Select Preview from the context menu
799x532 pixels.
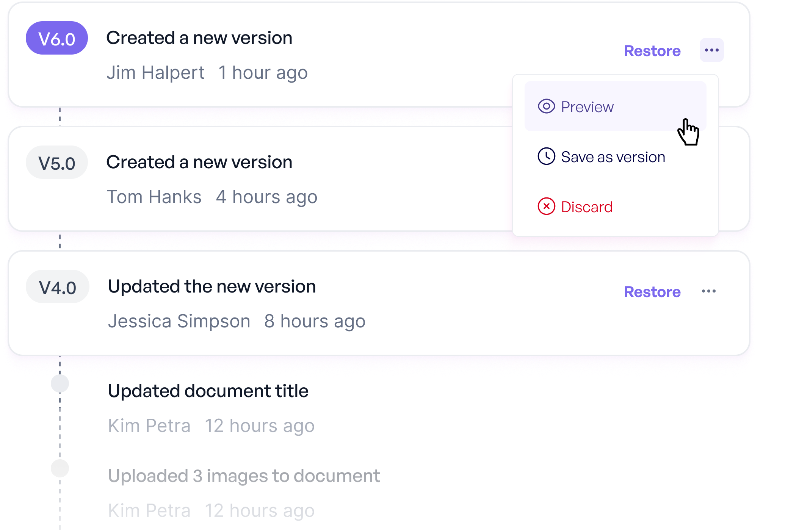[x=586, y=108]
